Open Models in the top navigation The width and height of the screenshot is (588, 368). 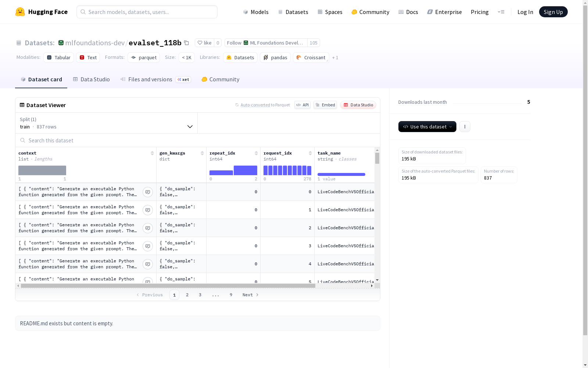point(256,12)
